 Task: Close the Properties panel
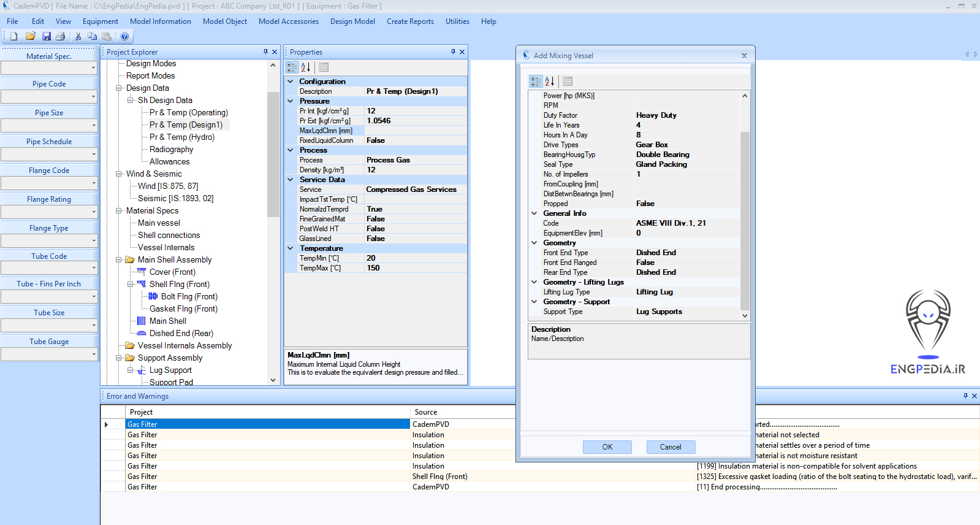tap(462, 52)
